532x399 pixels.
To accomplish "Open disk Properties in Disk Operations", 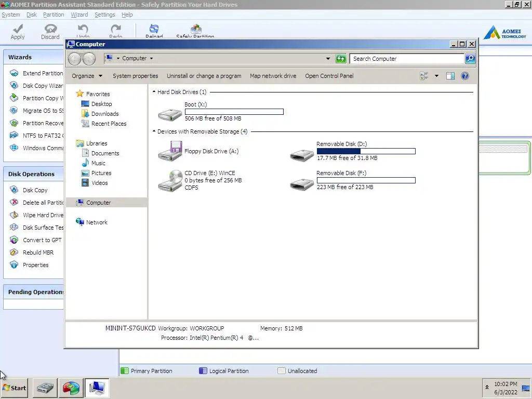I will point(29,265).
